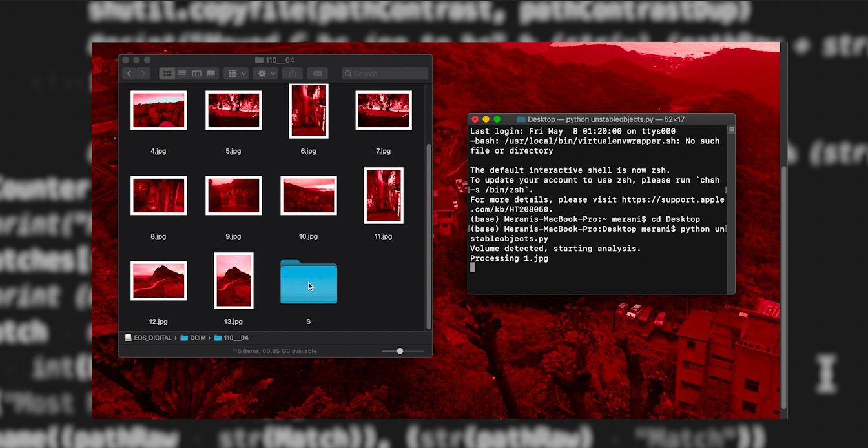Click the vertical scrollbar at screen right edge
Viewport: 868px width, 448px height.
(785, 287)
